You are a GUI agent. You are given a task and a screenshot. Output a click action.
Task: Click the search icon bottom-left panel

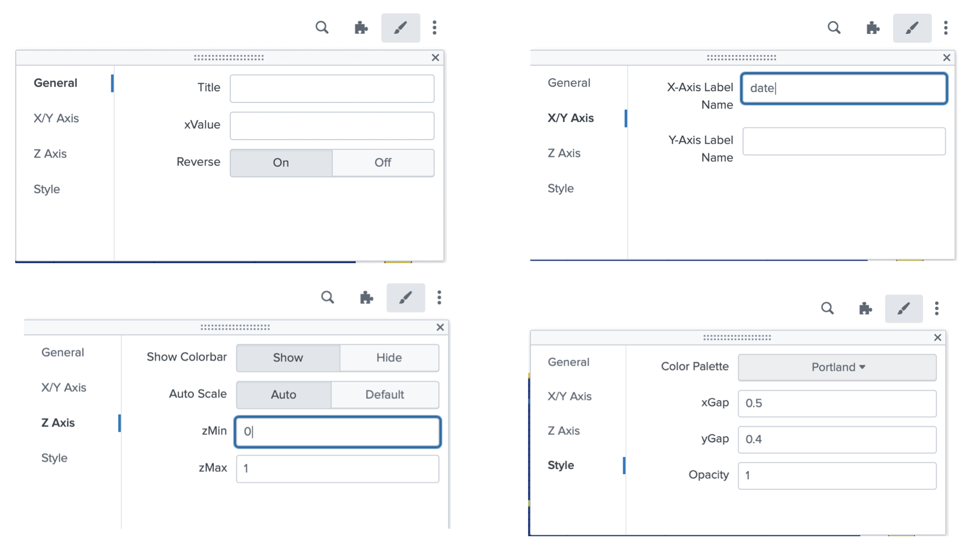tap(327, 297)
